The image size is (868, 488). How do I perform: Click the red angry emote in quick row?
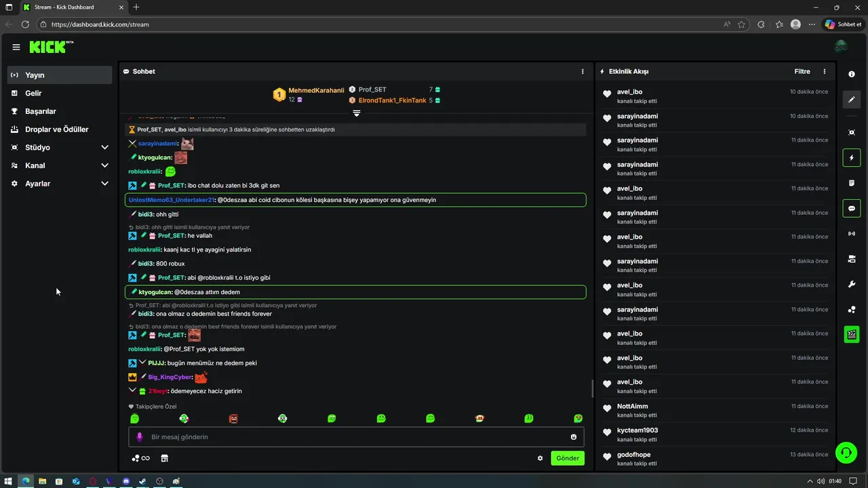pyautogui.click(x=233, y=419)
